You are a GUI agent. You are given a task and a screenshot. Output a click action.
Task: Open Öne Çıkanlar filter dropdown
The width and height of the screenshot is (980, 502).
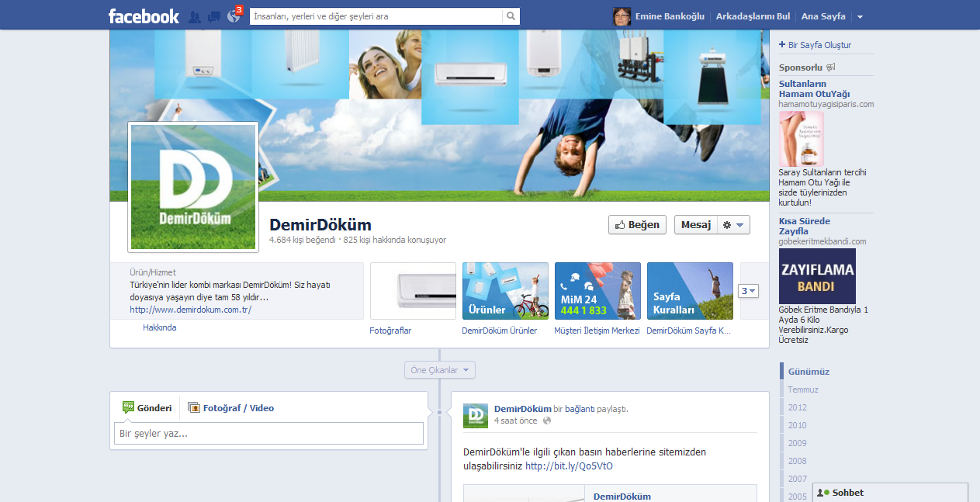pyautogui.click(x=440, y=370)
